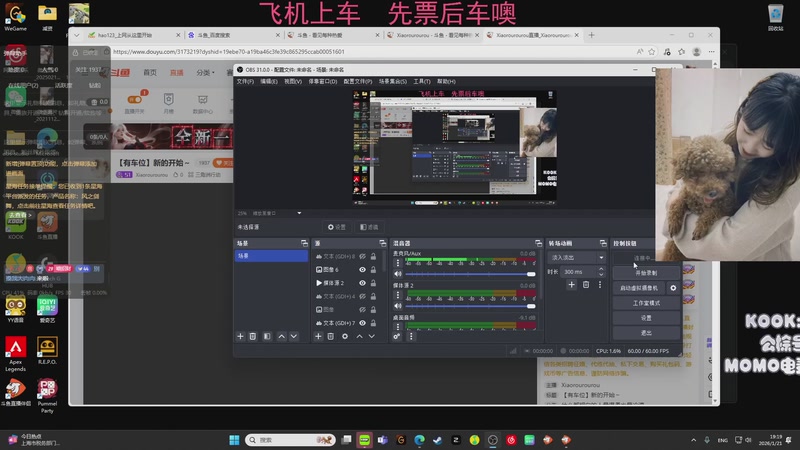Remove scene transition with trash icon
Viewport: 800px width, 450px height.
pos(586,285)
